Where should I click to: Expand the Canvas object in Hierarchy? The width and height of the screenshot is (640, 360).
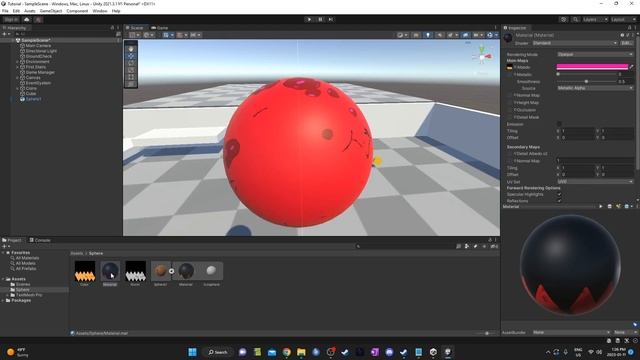(x=18, y=78)
